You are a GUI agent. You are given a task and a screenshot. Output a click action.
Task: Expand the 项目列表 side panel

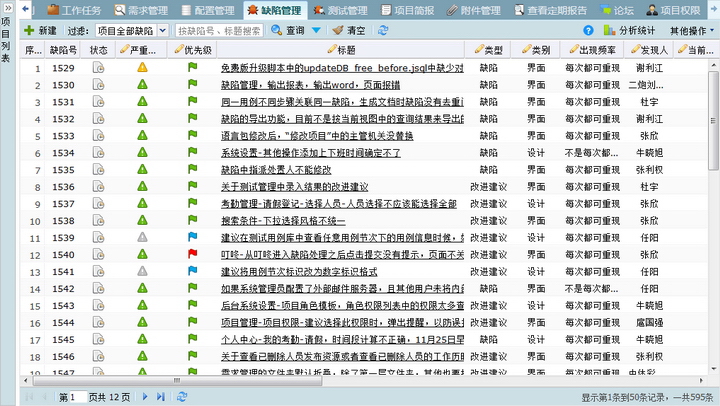click(x=8, y=8)
